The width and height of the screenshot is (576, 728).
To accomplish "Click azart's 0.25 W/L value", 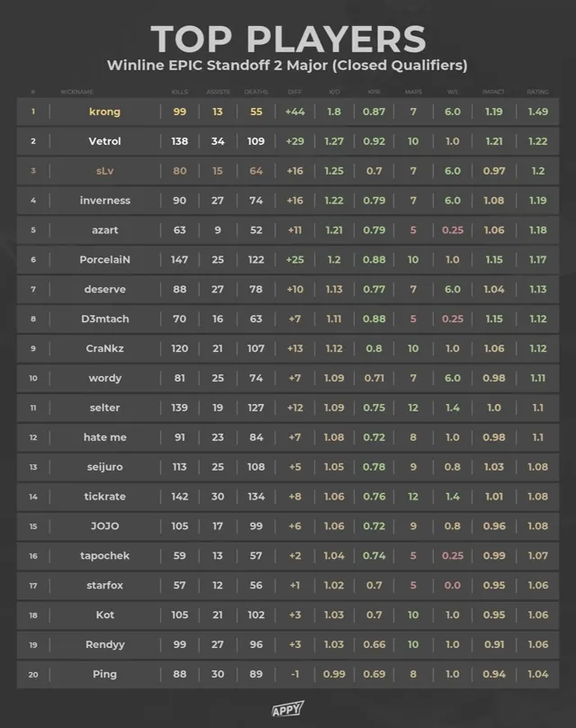I will click(453, 229).
